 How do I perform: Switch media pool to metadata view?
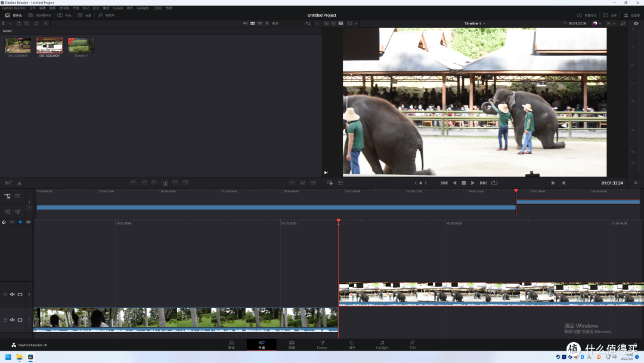[246, 23]
